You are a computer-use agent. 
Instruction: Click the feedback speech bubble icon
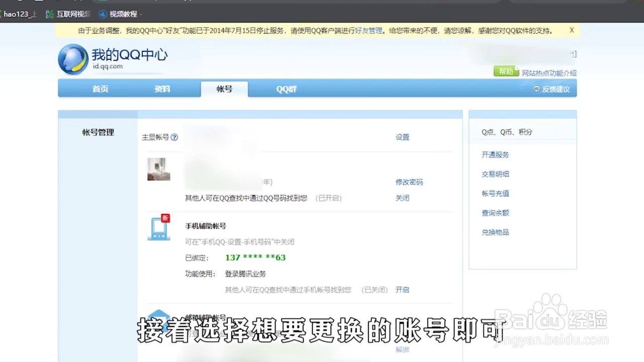tap(536, 89)
